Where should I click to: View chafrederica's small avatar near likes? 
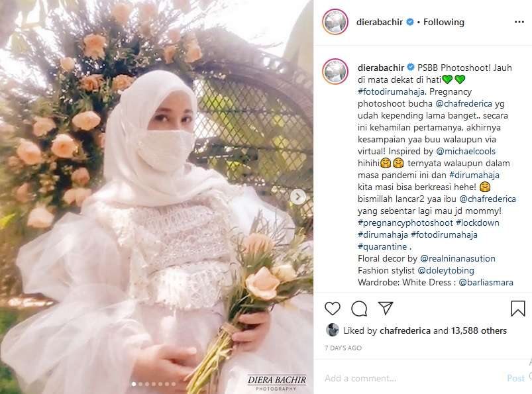332,330
